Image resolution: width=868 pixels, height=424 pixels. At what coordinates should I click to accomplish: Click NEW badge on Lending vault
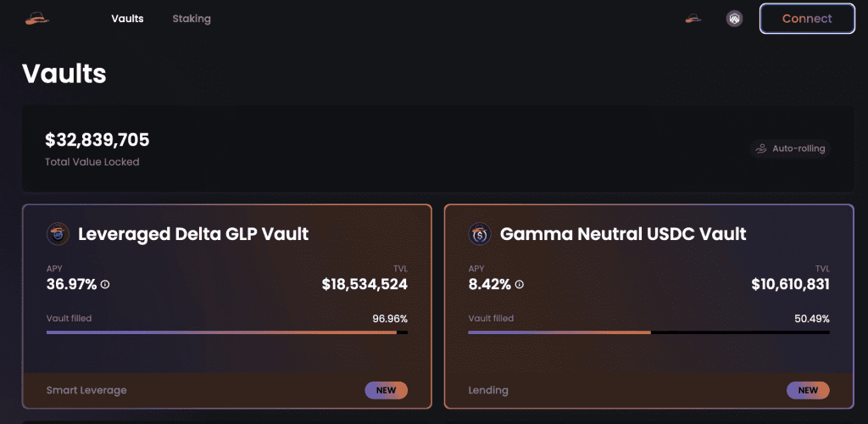tap(808, 390)
